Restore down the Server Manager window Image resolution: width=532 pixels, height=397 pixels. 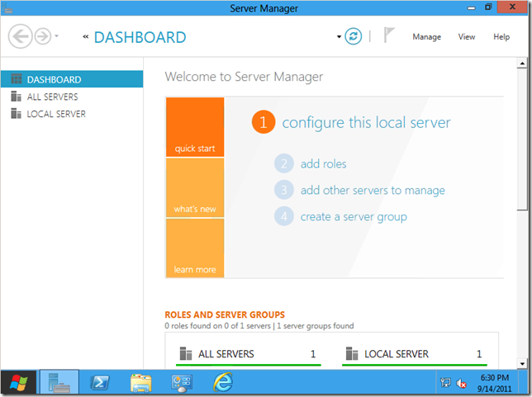[488, 7]
